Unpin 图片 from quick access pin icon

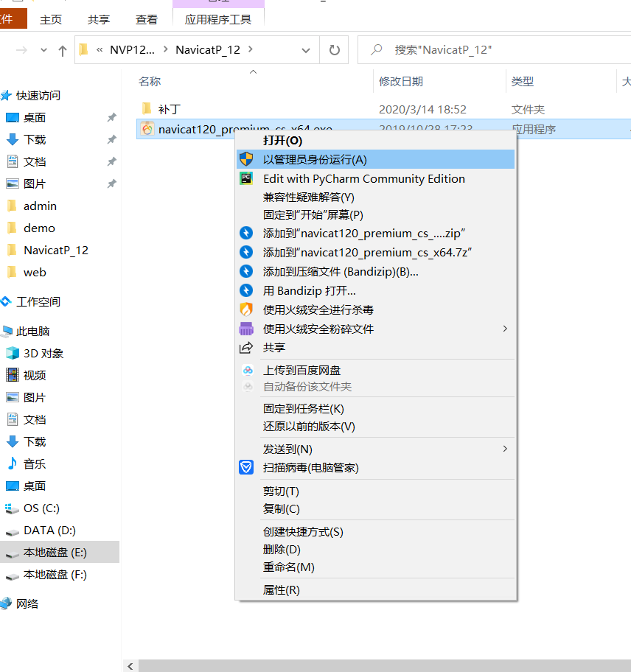(111, 184)
